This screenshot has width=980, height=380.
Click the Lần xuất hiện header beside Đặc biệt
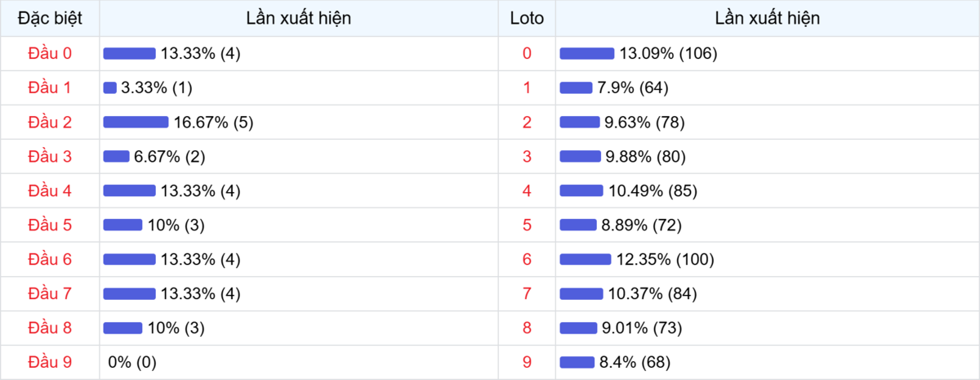(x=298, y=18)
